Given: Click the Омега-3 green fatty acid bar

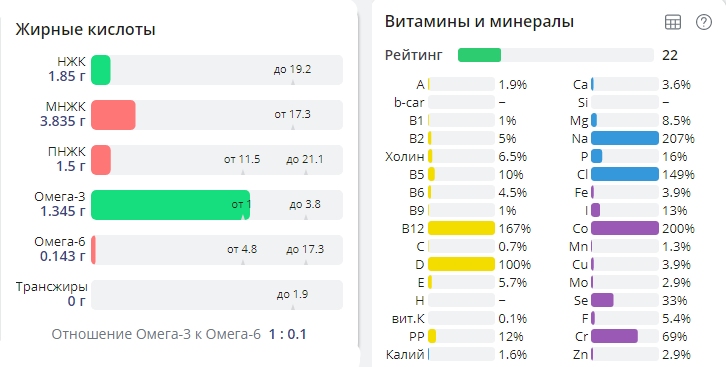Looking at the screenshot, I should tap(170, 205).
